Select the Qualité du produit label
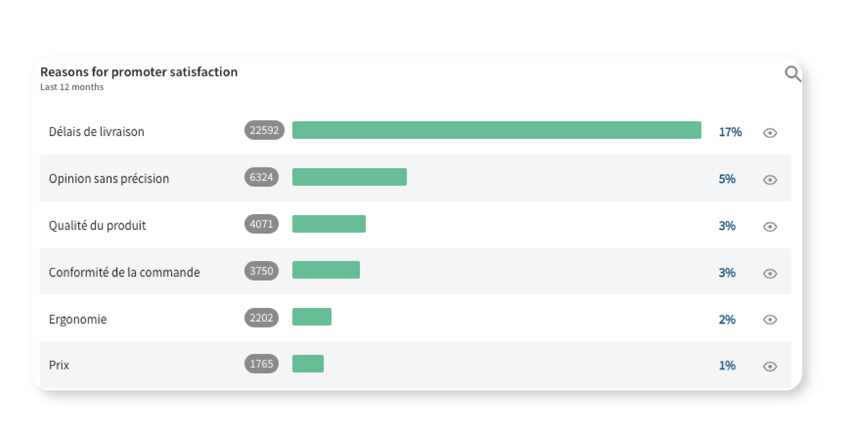Viewport: 850px width, 436px height. point(97,226)
